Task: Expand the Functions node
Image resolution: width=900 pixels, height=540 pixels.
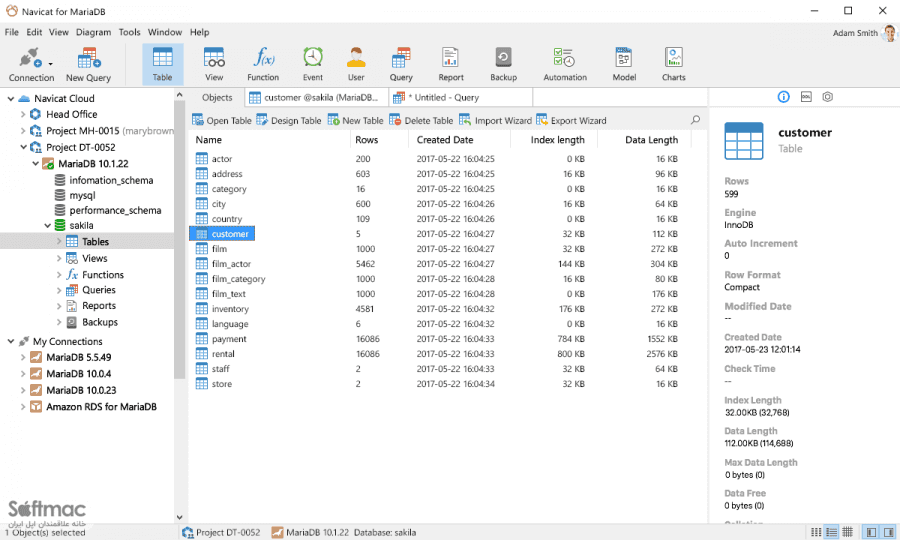Action: (x=59, y=274)
